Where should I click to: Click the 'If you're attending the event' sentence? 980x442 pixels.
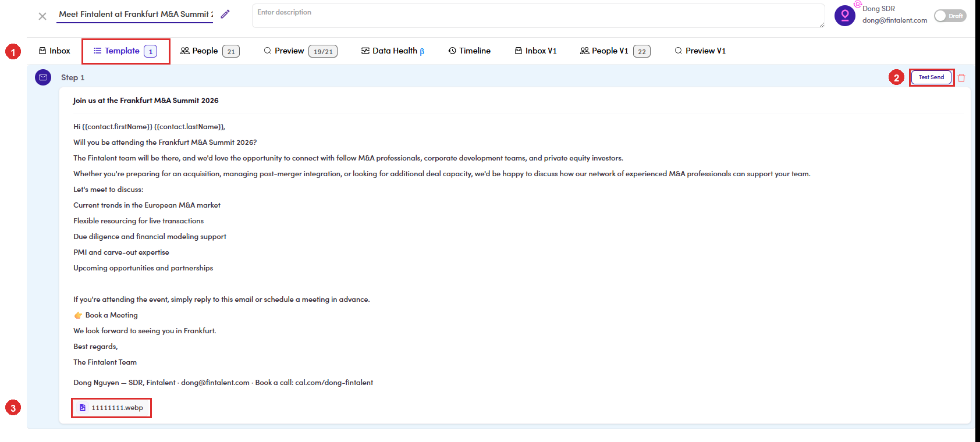click(222, 300)
